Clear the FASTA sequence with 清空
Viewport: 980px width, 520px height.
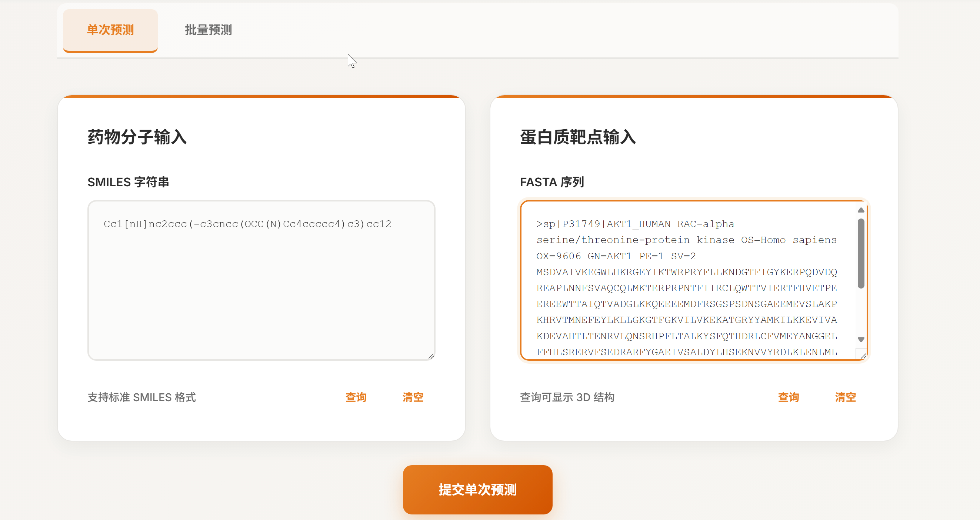pos(845,397)
